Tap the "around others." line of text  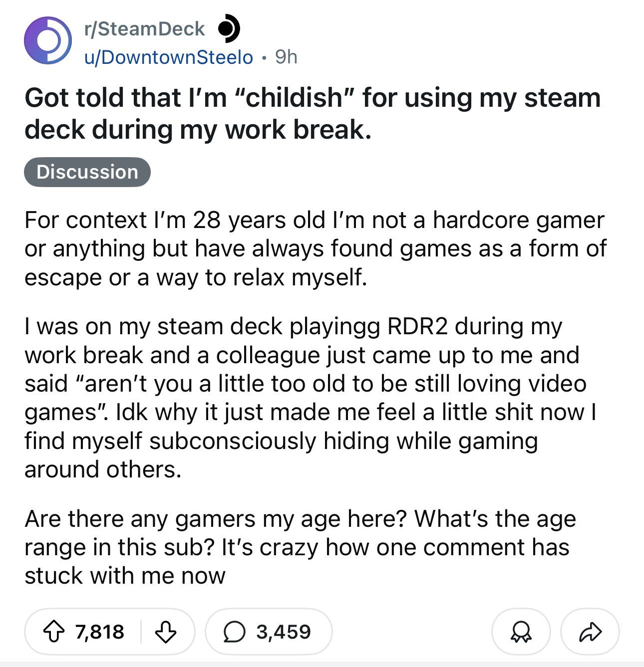(x=103, y=469)
